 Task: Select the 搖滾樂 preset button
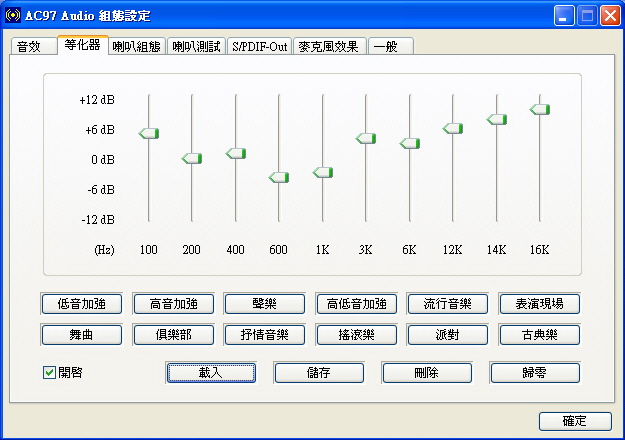pyautogui.click(x=356, y=334)
